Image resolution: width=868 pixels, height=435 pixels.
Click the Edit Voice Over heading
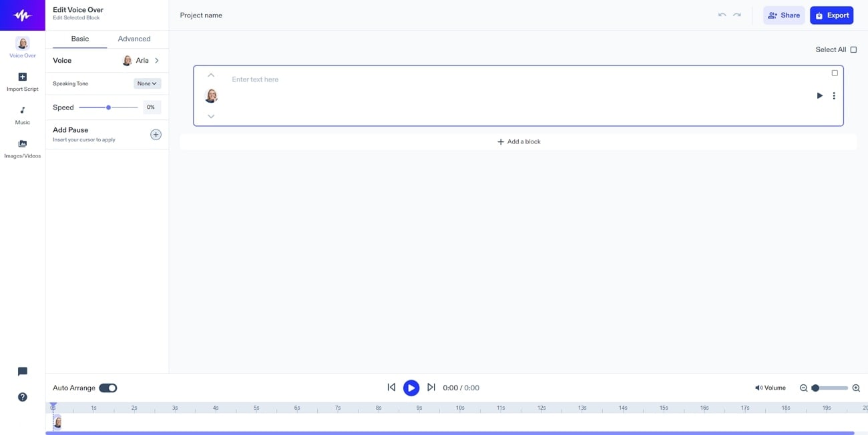click(78, 10)
